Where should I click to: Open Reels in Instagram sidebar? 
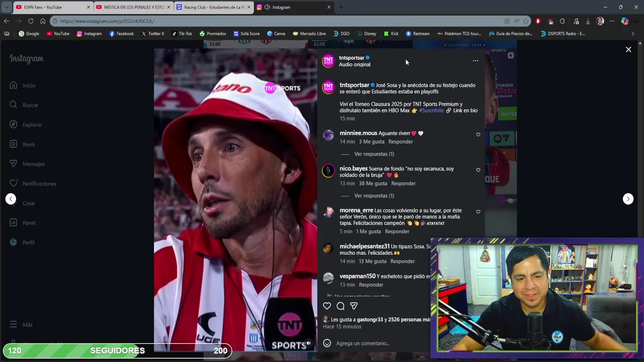tap(22, 144)
